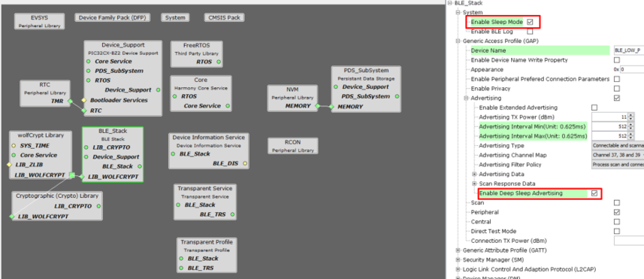Click MEMORY diamond connector on PDS_SubSystem block
This screenshot has height=279, width=644.
(331, 107)
